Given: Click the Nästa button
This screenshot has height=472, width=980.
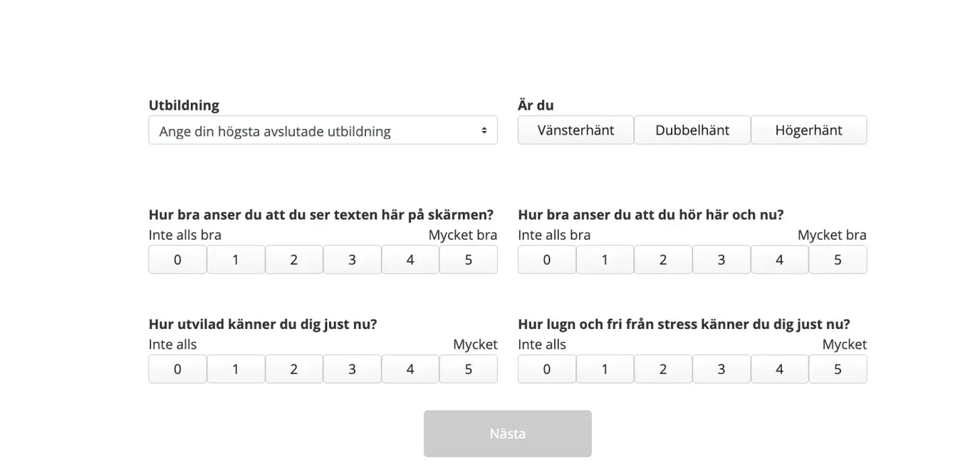Looking at the screenshot, I should click(507, 434).
